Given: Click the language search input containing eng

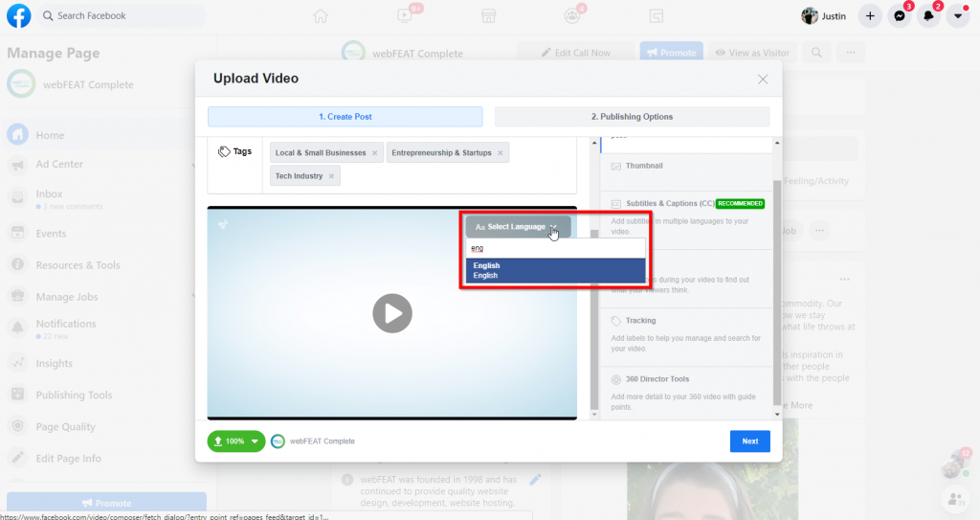Looking at the screenshot, I should point(556,248).
